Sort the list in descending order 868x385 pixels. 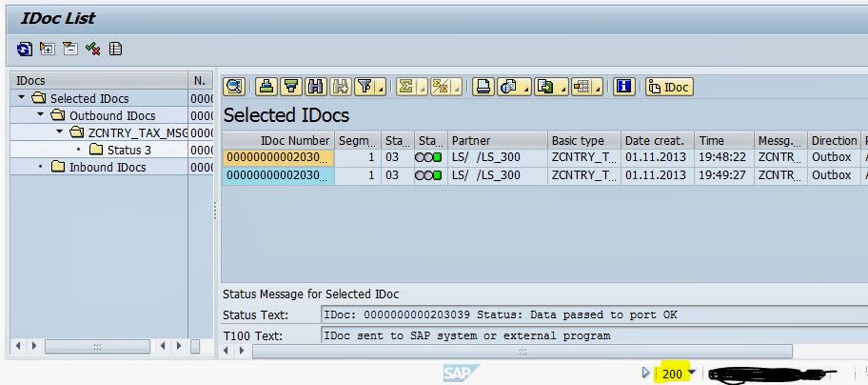[x=291, y=87]
